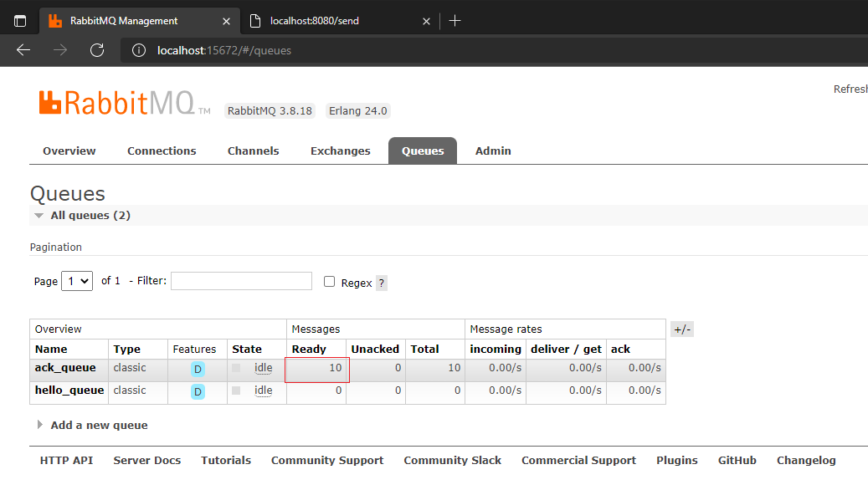Reload the current browser page

pyautogui.click(x=97, y=50)
